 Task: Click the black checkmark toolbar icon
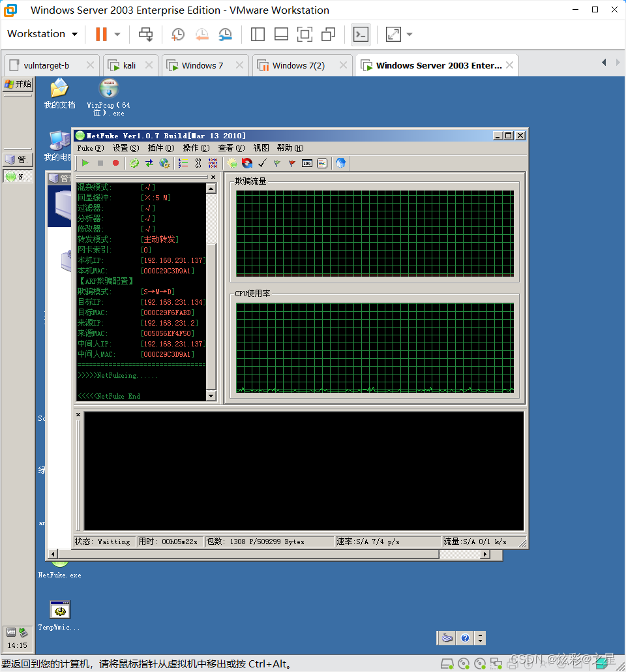(x=262, y=163)
